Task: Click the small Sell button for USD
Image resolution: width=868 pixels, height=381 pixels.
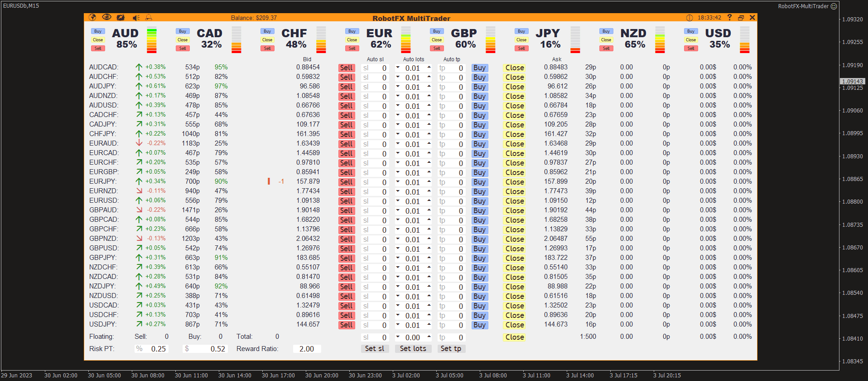Action: point(691,49)
